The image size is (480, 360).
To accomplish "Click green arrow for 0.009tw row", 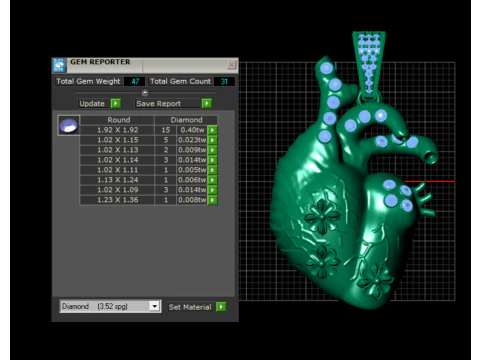I will pos(213,150).
